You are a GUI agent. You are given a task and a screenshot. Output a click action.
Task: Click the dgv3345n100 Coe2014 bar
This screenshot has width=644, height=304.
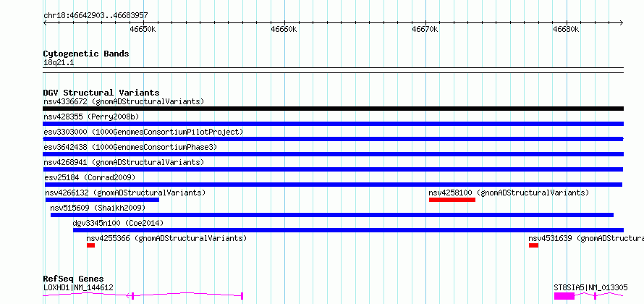click(x=348, y=230)
